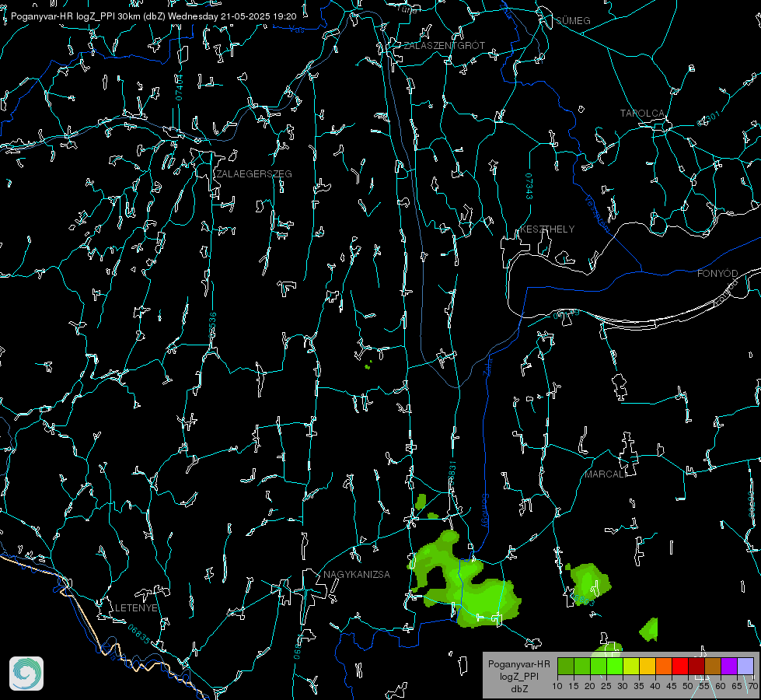Click the 06835 road number near Letenye
Viewport: 761px width, 700px height.
(139, 635)
